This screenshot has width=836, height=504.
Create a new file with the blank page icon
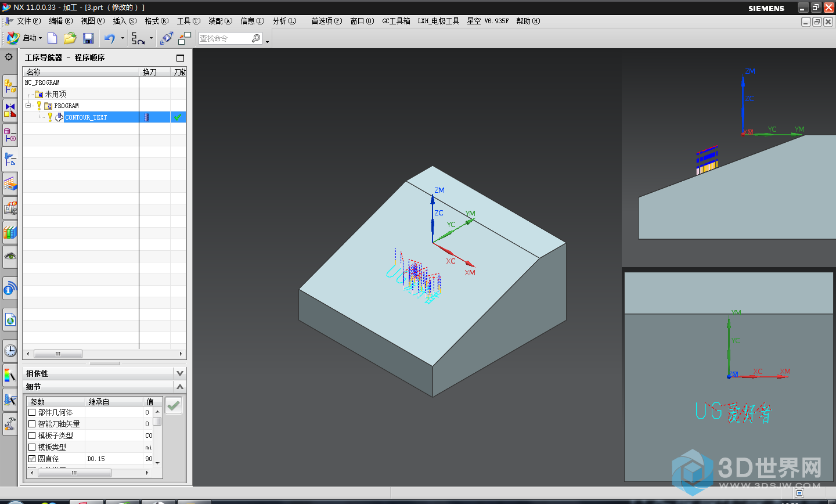click(x=52, y=38)
